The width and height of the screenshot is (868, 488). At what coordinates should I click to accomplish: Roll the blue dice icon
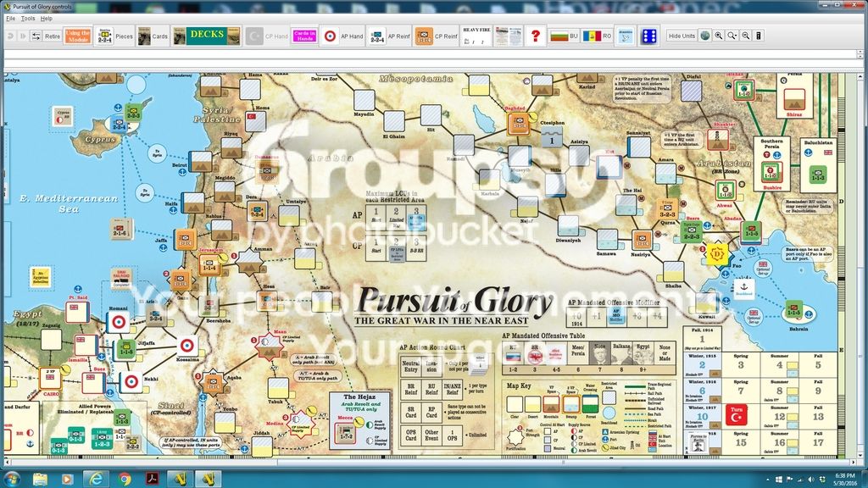tap(648, 36)
